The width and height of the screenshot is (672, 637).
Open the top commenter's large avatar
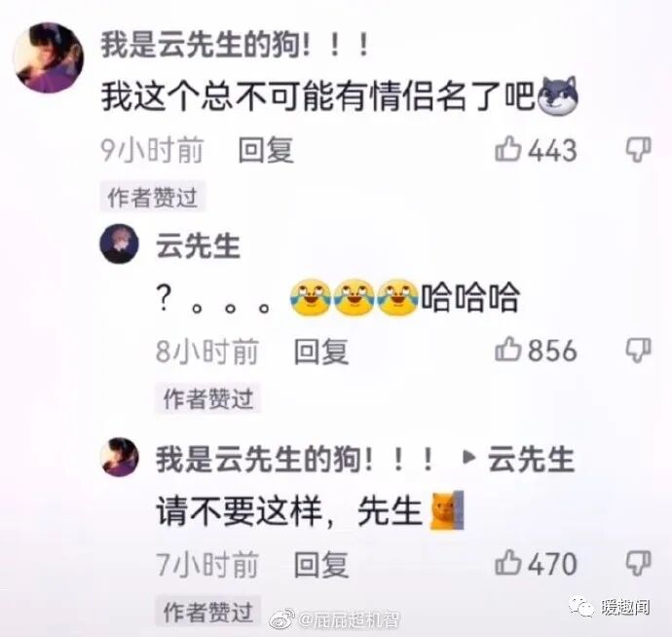49,57
